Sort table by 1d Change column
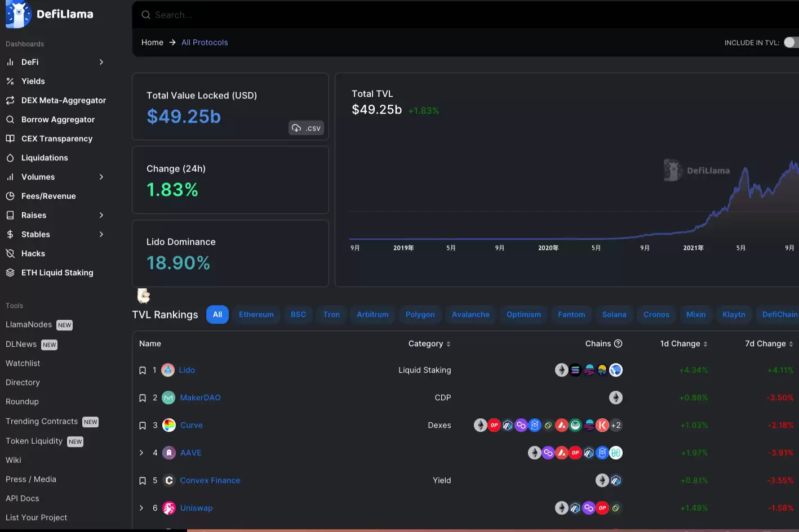The height and width of the screenshot is (532, 799). pos(683,343)
